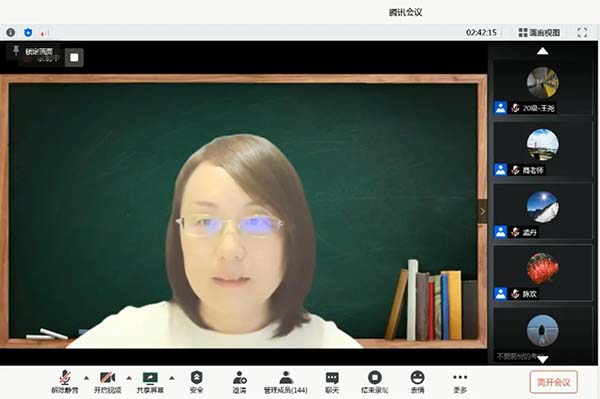The width and height of the screenshot is (600, 399).
Task: Expand the video options arrow beside camera
Action: click(129, 378)
